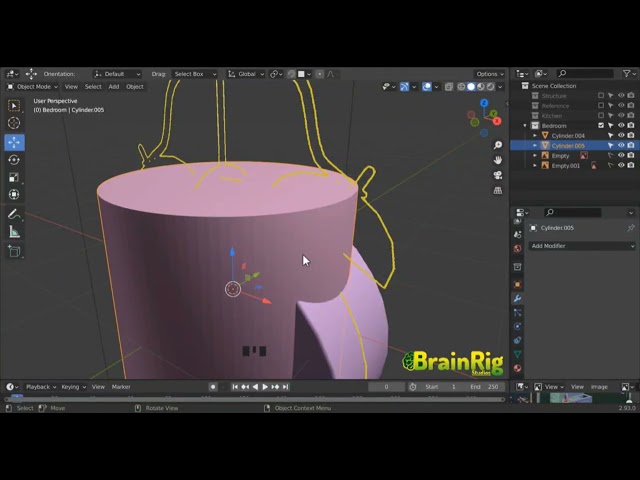
Task: Open the Particles properties tab
Action: 517,313
